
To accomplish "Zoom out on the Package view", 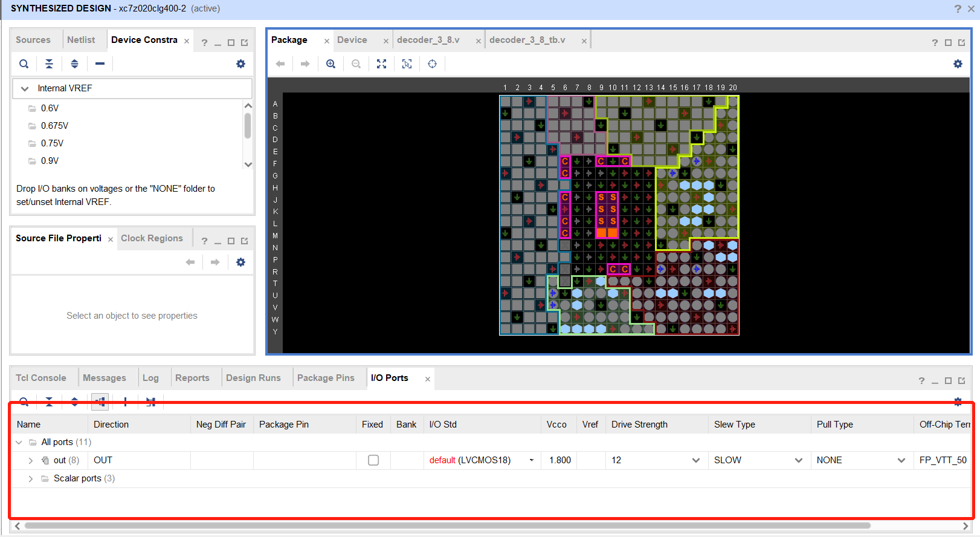I will click(x=356, y=63).
